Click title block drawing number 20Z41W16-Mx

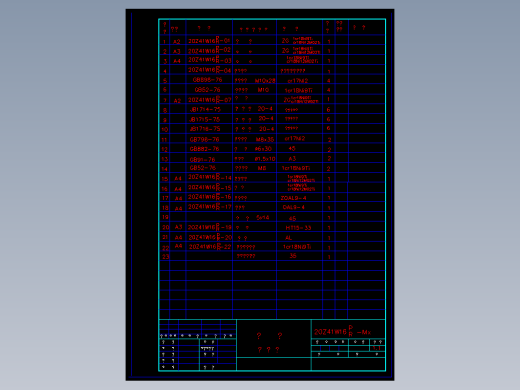click(x=342, y=331)
